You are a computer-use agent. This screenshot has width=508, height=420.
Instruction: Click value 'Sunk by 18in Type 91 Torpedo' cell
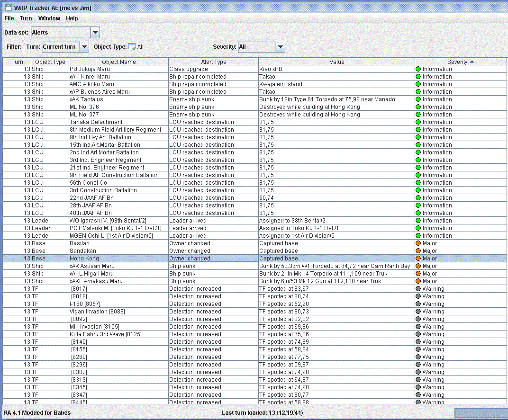336,99
